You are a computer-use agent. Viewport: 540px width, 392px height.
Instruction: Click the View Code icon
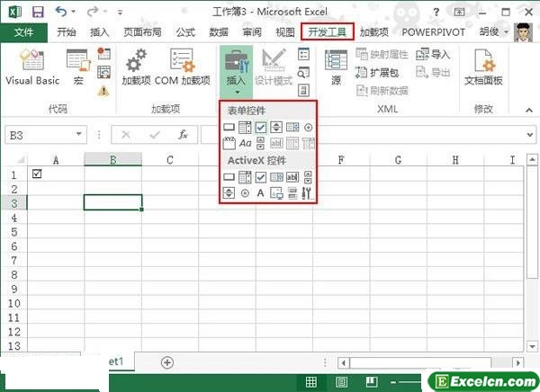(x=303, y=72)
